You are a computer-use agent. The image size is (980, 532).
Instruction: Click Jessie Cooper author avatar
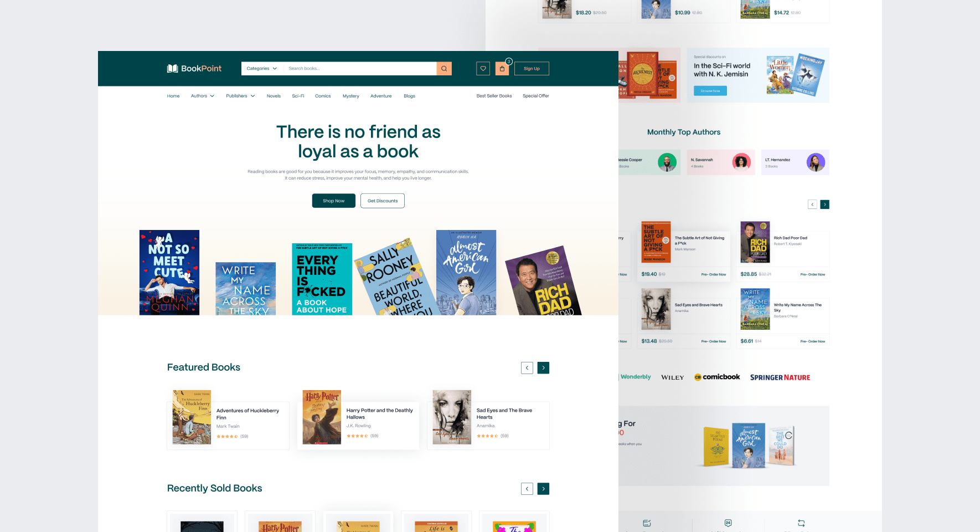[667, 162]
